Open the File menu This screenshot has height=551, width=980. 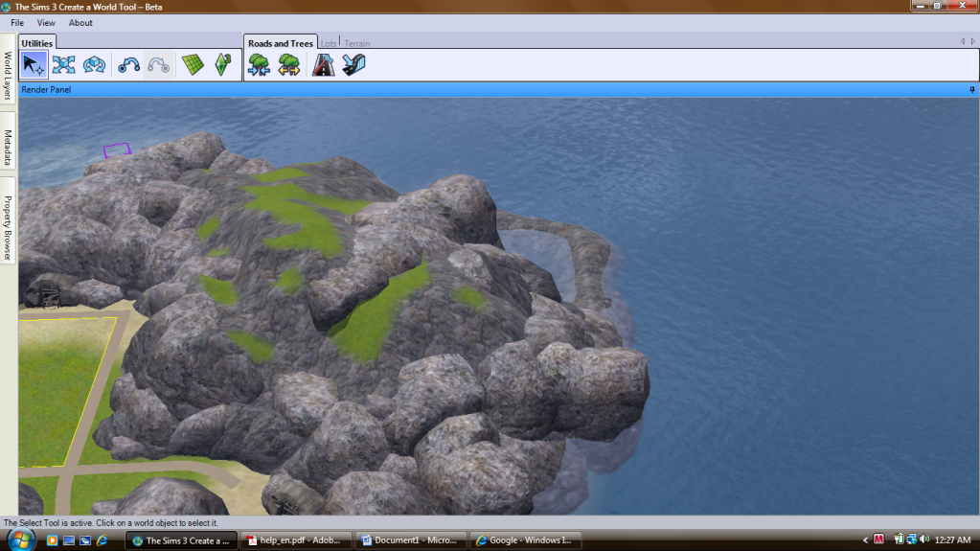(x=17, y=23)
